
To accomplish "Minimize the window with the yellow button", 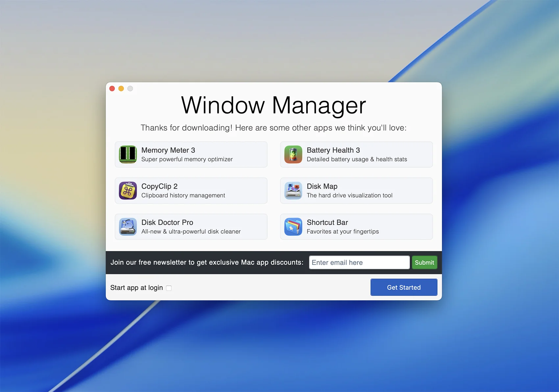I will click(121, 89).
